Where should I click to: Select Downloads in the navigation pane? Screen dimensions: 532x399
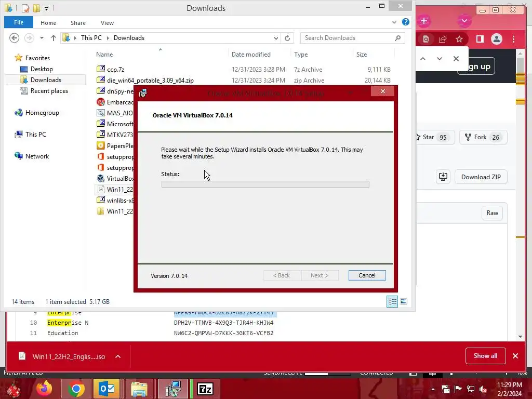(x=46, y=79)
